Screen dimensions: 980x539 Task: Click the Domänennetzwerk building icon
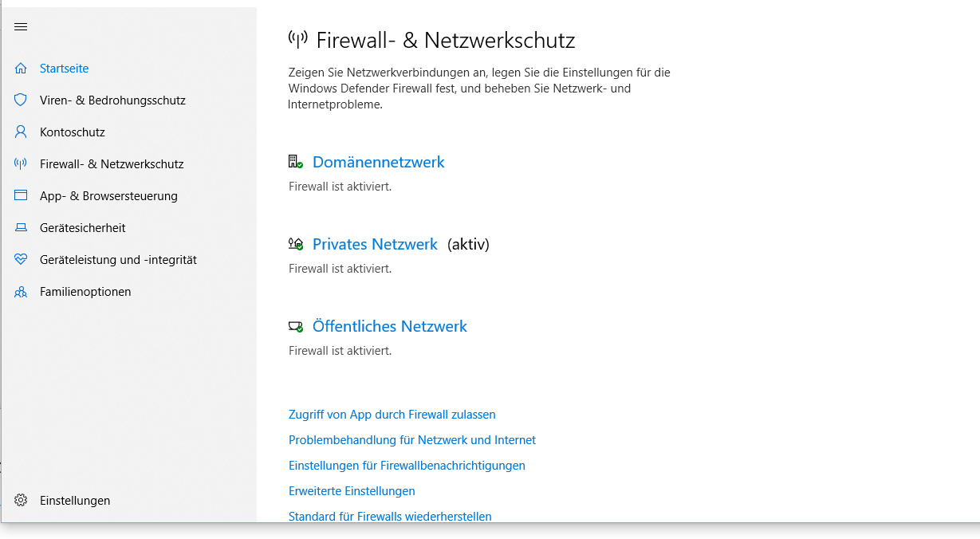click(x=296, y=162)
